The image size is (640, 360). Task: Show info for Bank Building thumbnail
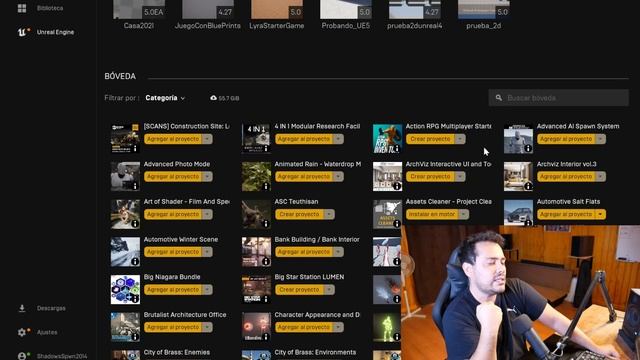click(x=266, y=261)
